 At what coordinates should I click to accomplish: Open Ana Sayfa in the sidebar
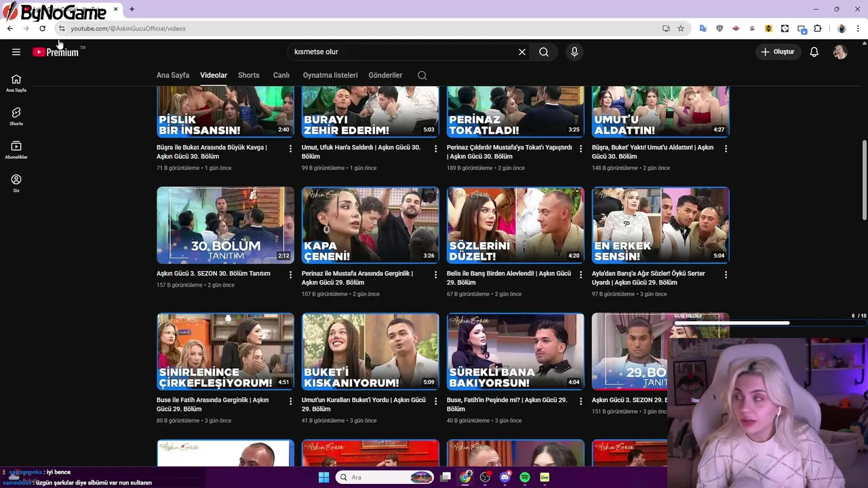pos(16,83)
